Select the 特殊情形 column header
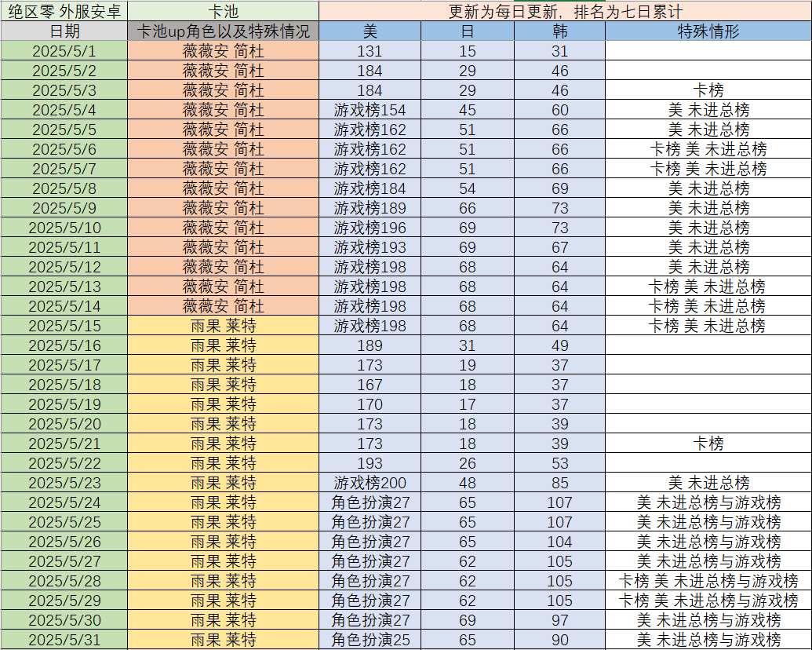 tap(708, 31)
